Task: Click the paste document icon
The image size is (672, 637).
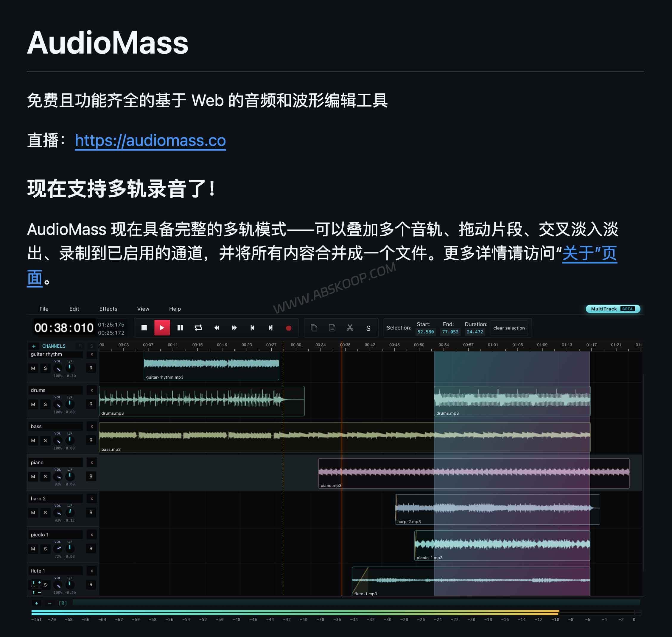Action: (332, 328)
